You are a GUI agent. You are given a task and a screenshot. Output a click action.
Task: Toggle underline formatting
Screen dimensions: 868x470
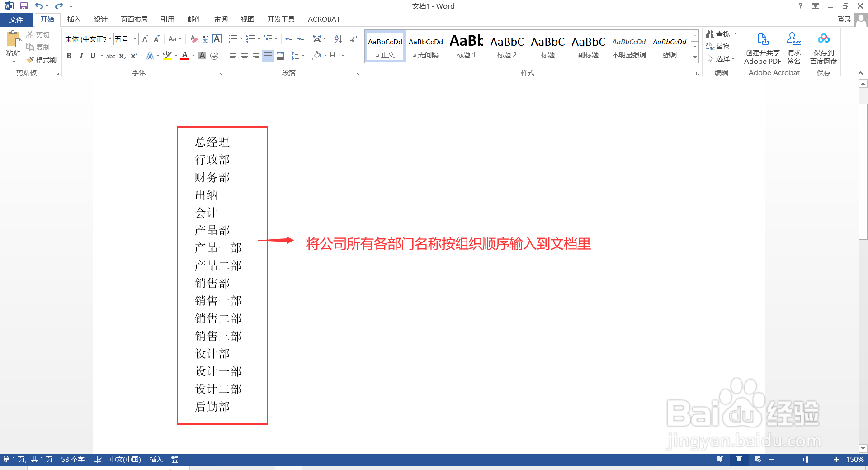point(93,56)
